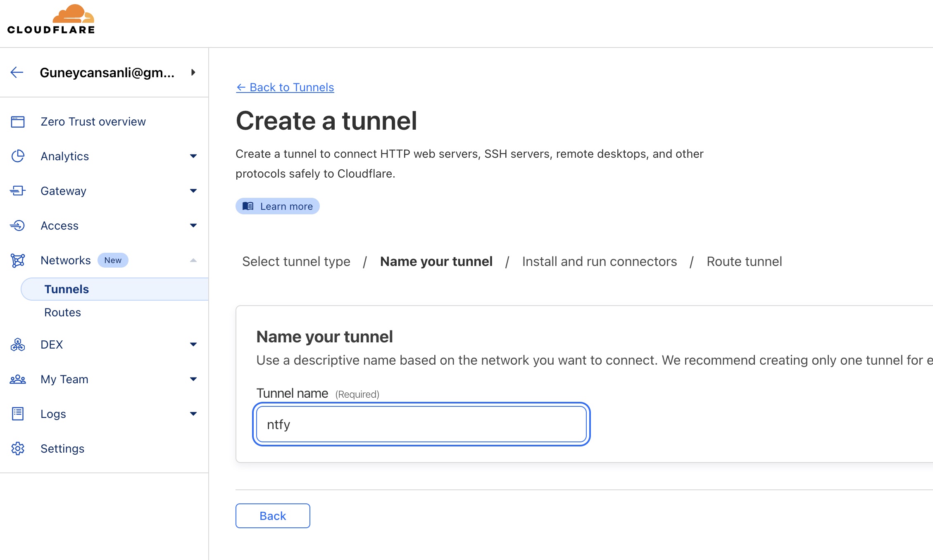
Task: Click the Back button
Action: pos(273,516)
